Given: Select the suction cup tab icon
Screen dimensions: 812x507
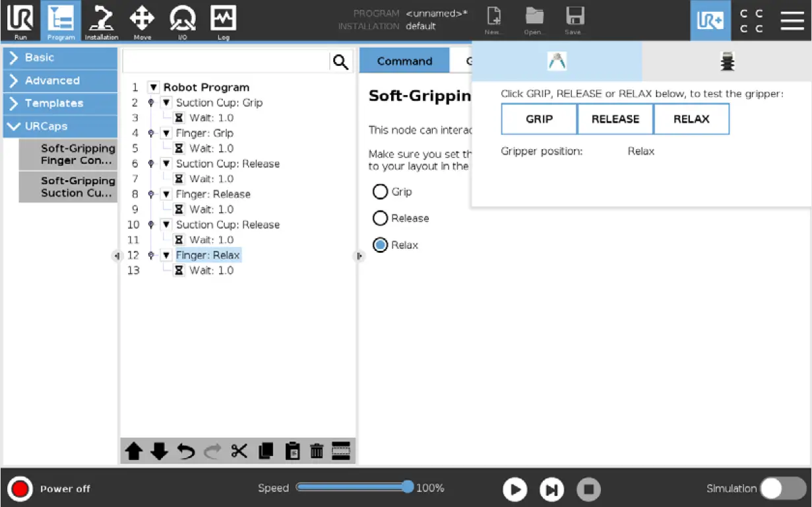Looking at the screenshot, I should tap(727, 62).
